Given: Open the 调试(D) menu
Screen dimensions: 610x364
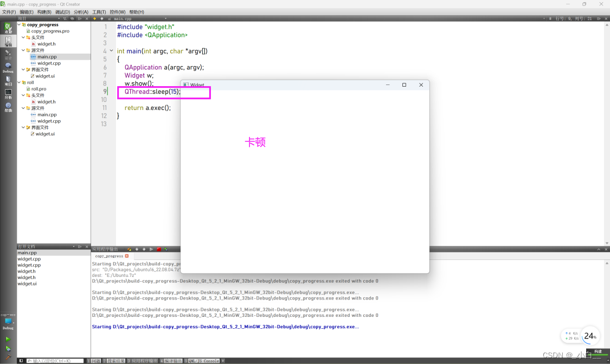Looking at the screenshot, I should point(63,12).
